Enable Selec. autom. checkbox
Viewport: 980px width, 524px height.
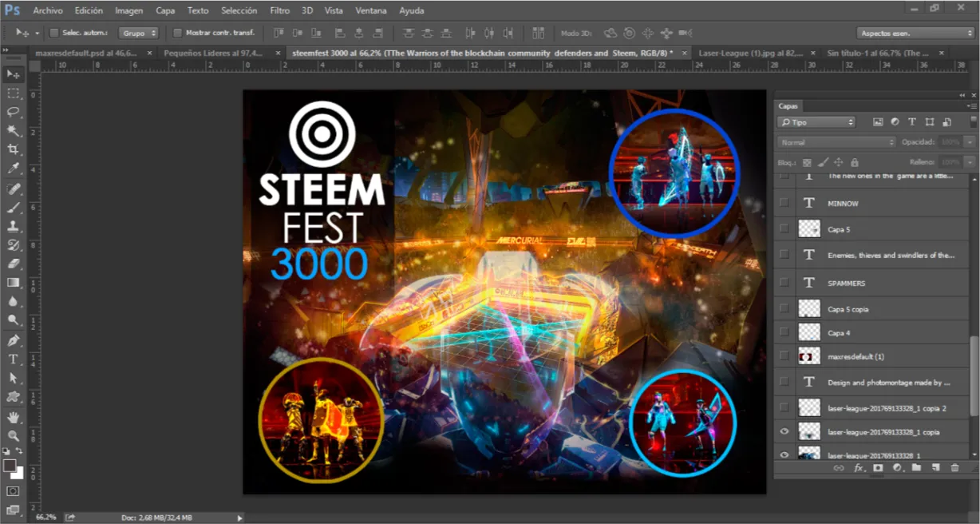tap(54, 34)
